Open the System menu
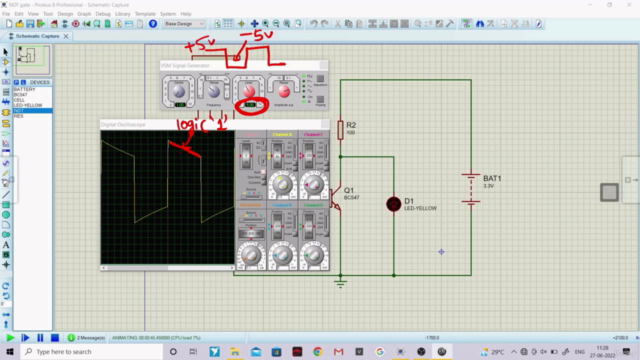The width and height of the screenshot is (640, 360). (168, 14)
